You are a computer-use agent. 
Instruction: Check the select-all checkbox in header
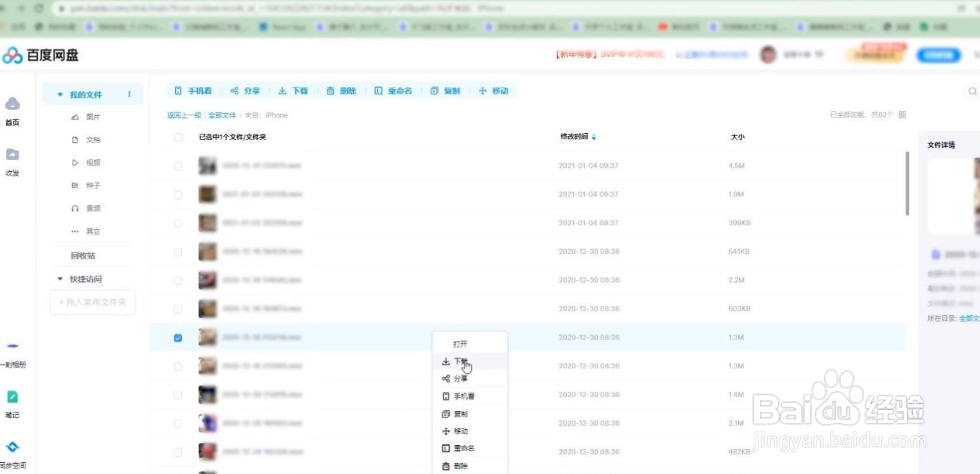(178, 137)
